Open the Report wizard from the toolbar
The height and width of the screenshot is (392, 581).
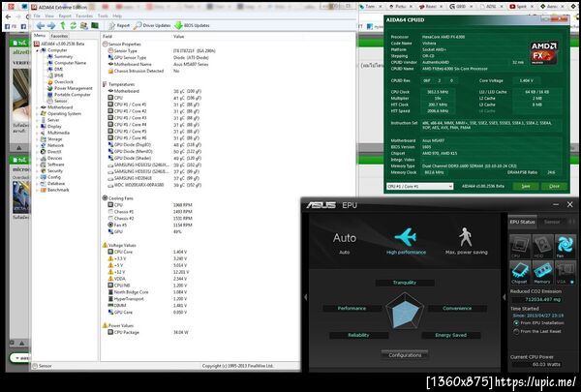click(118, 25)
